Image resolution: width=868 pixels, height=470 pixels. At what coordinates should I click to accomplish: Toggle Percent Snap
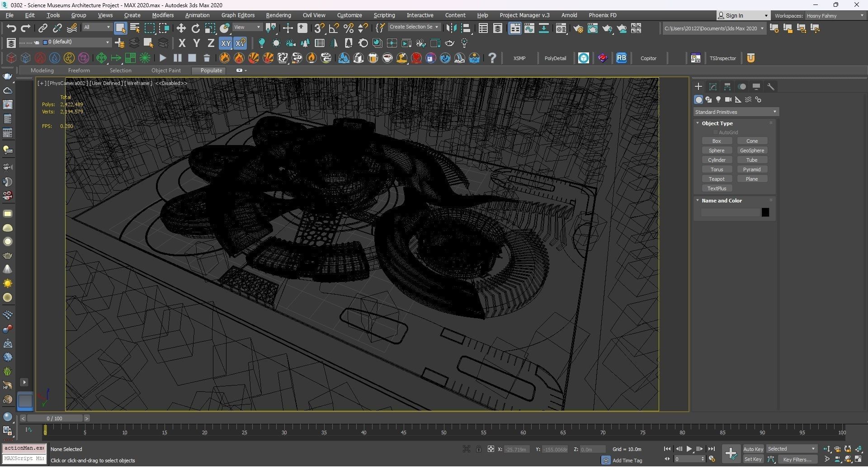pyautogui.click(x=348, y=28)
